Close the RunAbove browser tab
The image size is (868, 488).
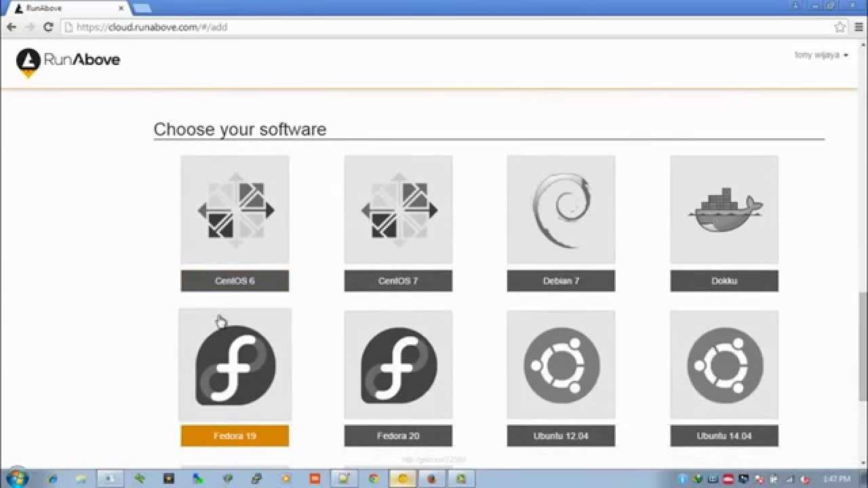point(121,8)
